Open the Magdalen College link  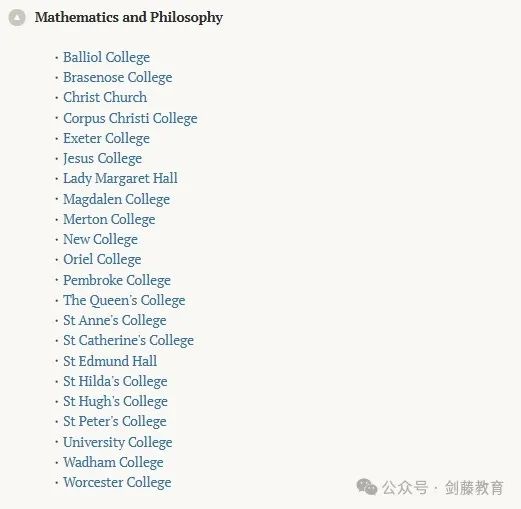[x=116, y=199]
